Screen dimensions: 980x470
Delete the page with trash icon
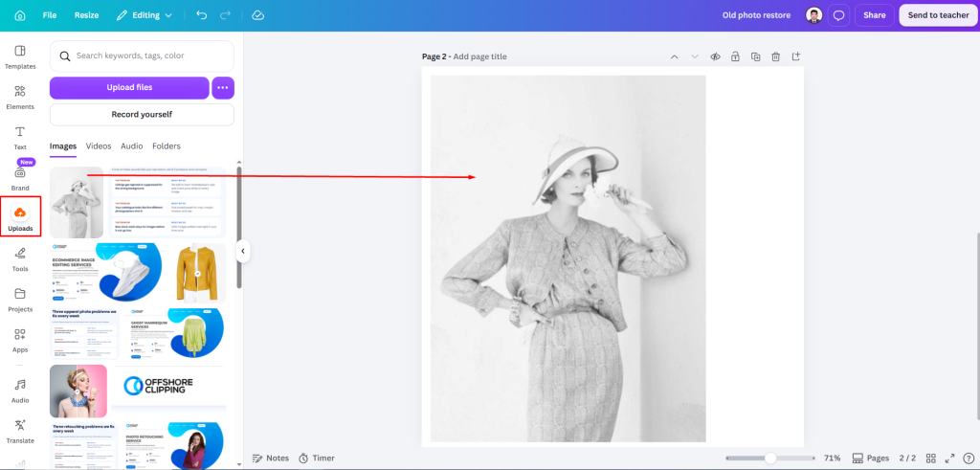[x=775, y=56]
